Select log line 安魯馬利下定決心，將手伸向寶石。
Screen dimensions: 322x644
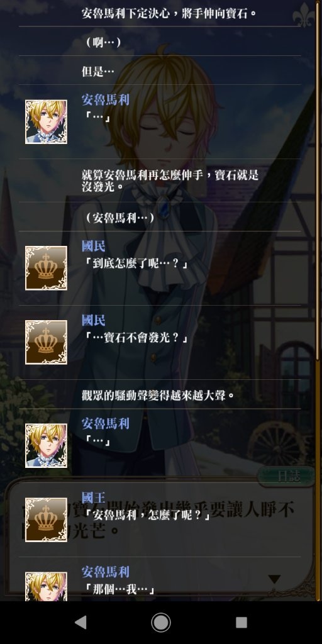(x=169, y=13)
